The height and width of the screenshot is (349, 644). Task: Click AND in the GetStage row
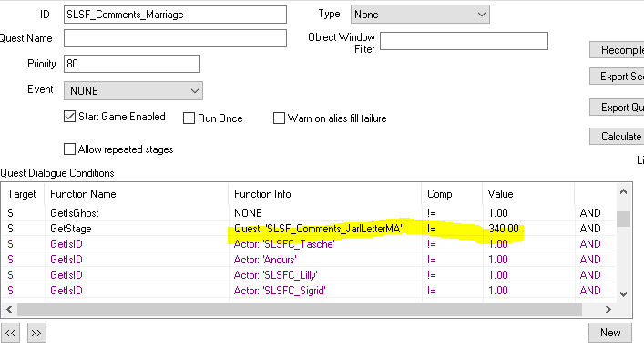[590, 229]
